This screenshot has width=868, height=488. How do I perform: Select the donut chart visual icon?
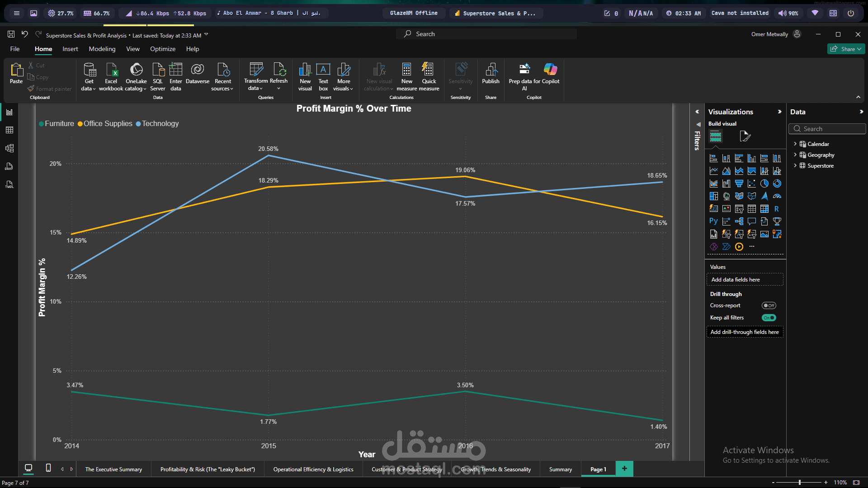tap(777, 183)
